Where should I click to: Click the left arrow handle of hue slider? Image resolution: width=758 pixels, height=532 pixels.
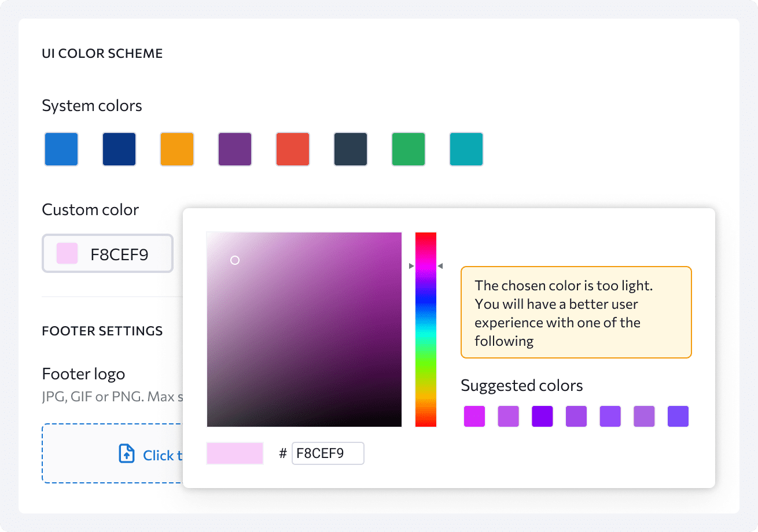(x=411, y=266)
